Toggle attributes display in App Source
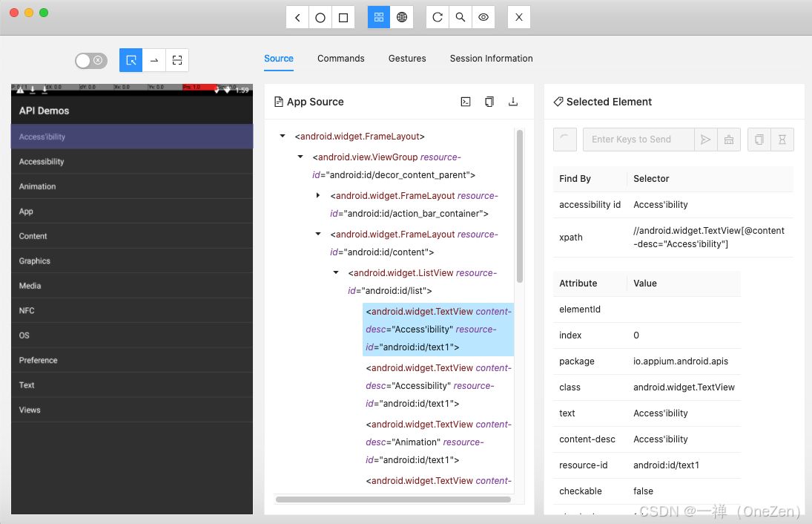The width and height of the screenshot is (812, 524). [466, 102]
